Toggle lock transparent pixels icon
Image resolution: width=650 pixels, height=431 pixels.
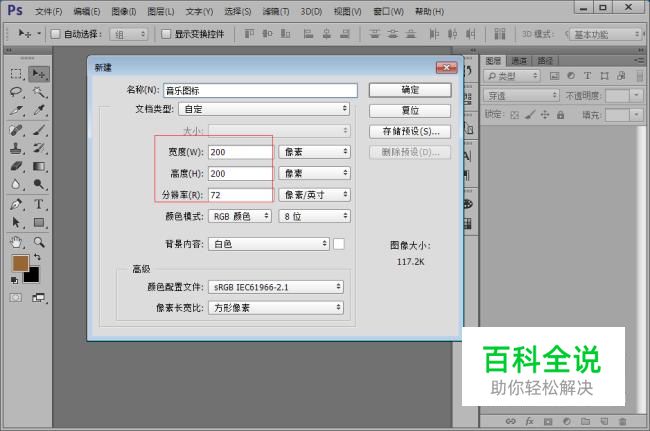pos(514,115)
